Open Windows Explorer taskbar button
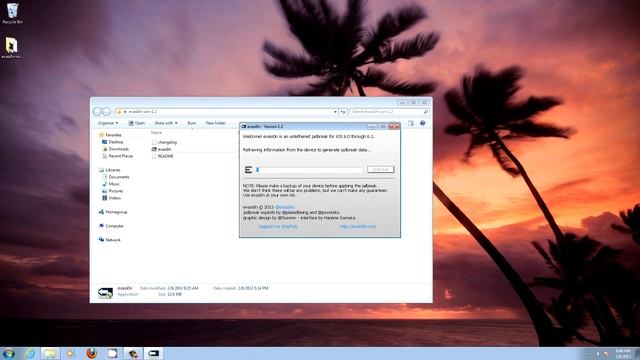The image size is (640, 360). click(x=50, y=353)
